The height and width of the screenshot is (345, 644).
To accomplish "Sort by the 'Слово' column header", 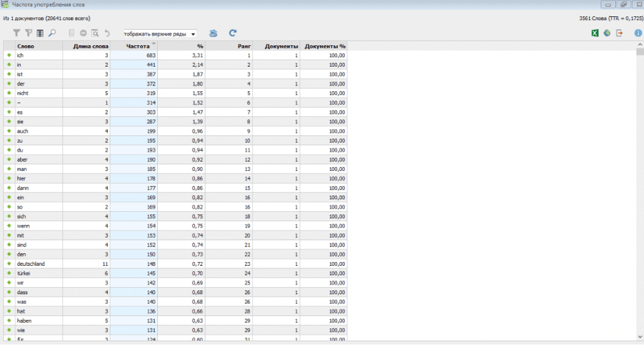I will point(38,46).
